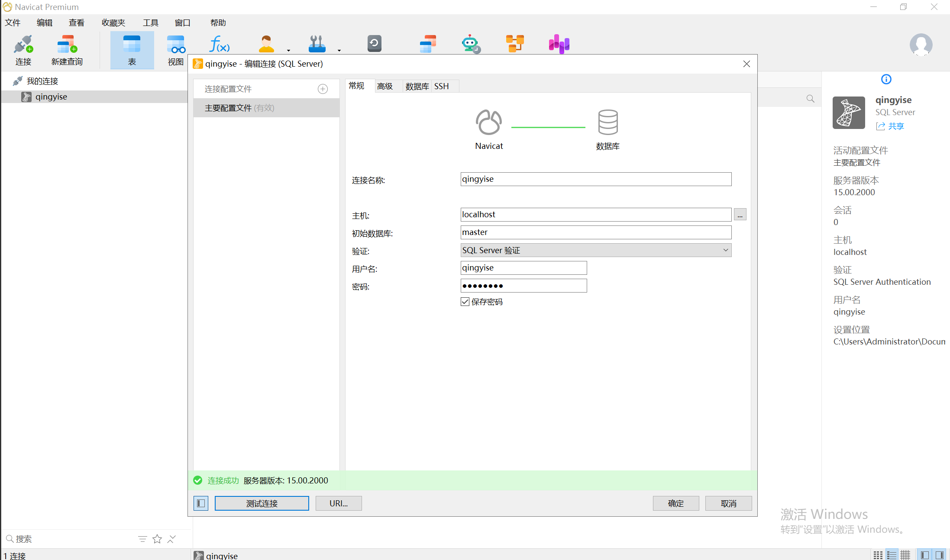Click the info icon in the right panel

click(x=886, y=79)
